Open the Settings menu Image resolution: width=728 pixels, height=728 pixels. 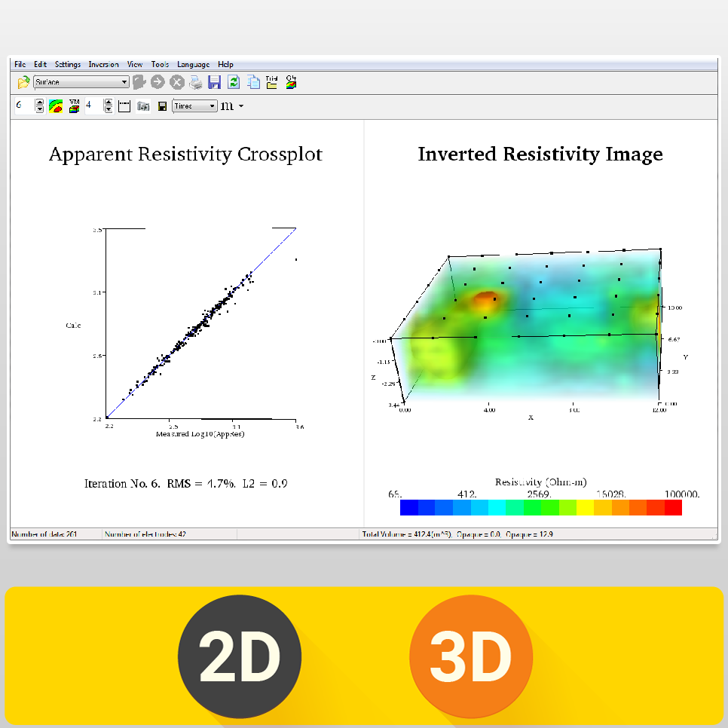tap(67, 64)
